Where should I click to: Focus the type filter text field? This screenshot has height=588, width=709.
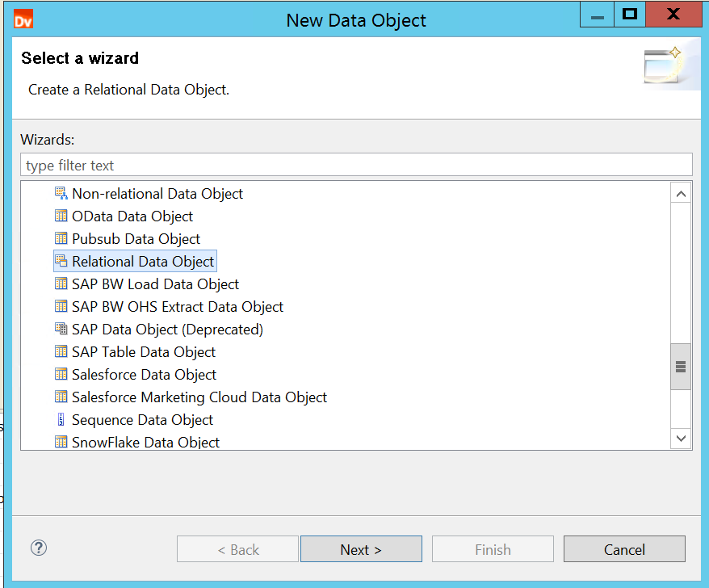coord(356,165)
